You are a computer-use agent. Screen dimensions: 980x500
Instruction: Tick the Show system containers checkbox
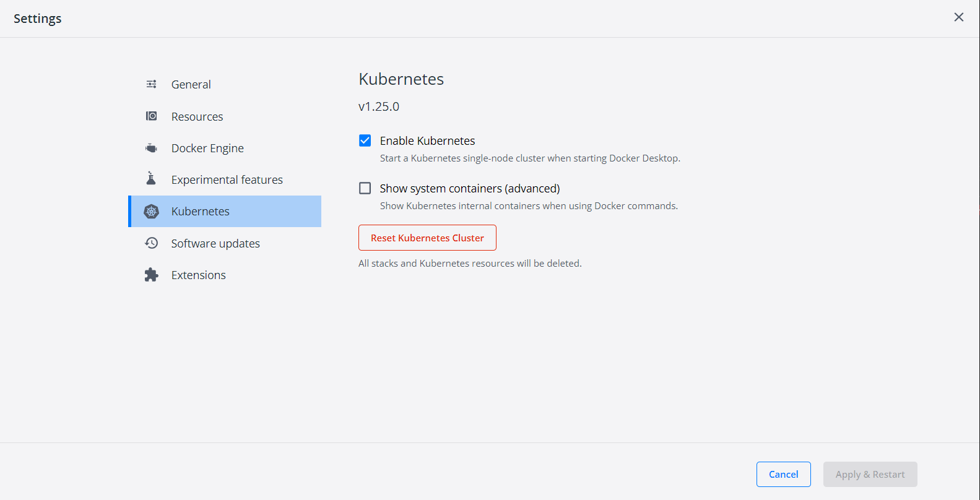click(365, 188)
